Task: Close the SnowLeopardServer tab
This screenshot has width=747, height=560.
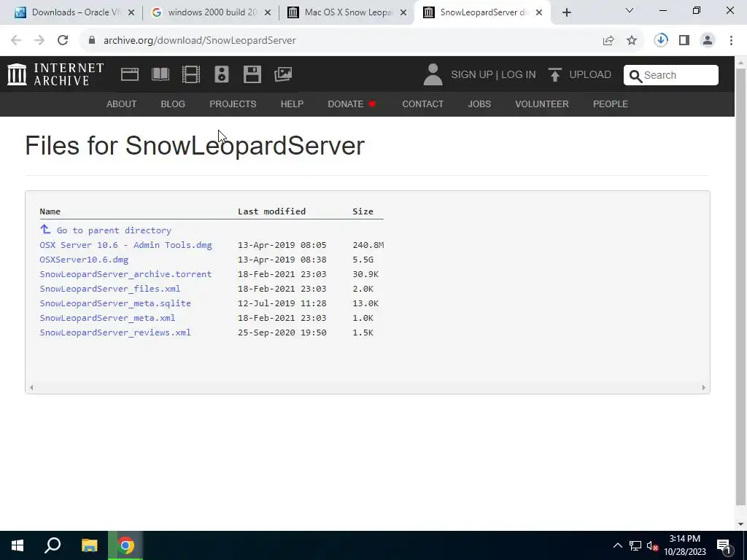Action: 539,13
